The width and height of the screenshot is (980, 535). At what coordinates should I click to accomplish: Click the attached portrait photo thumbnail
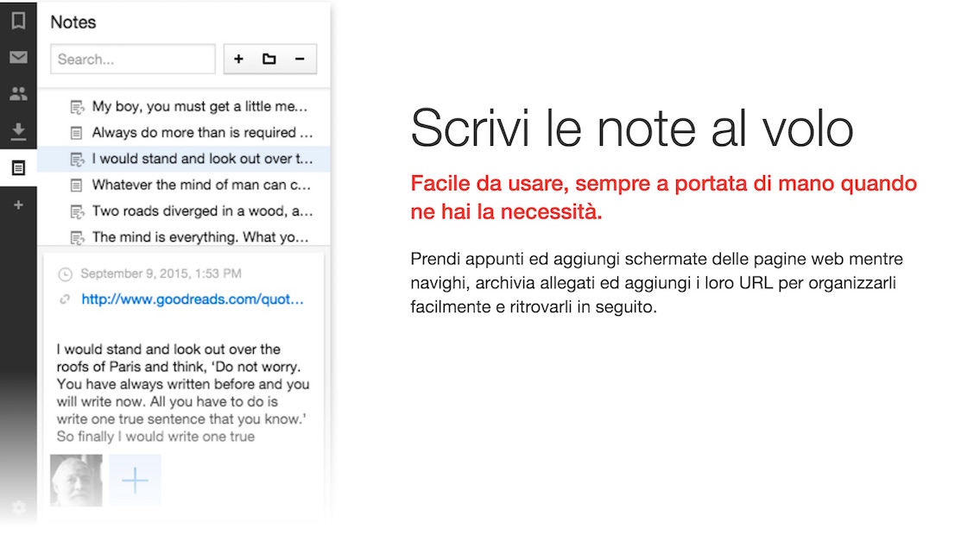tap(76, 481)
